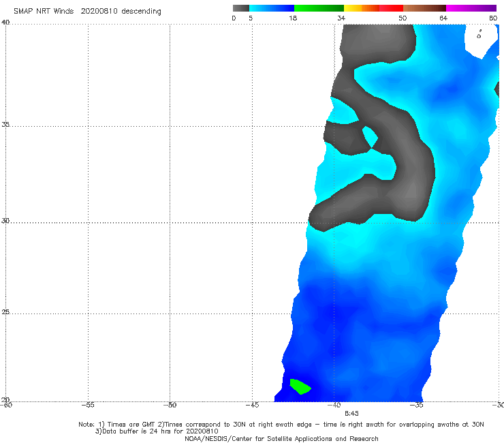Click the magenta-purple segment of the color bar
The height and width of the screenshot is (443, 504).
coord(471,8)
